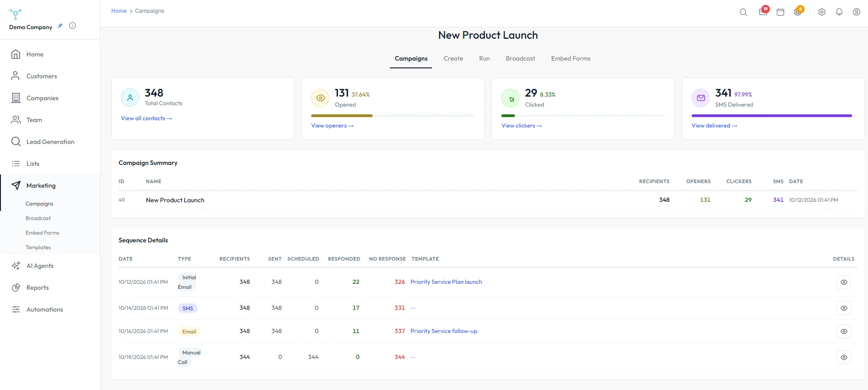The image size is (868, 390).
Task: Click the New Product Launch campaign row name
Action: point(175,200)
